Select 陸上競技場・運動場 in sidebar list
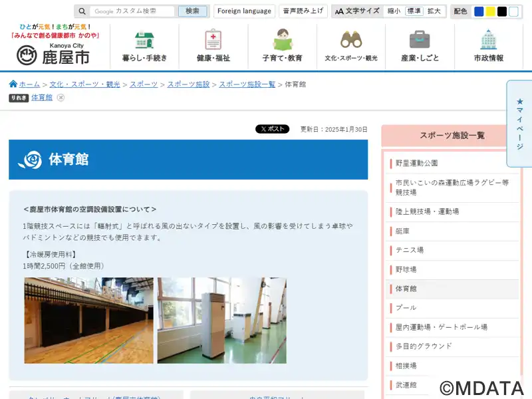This screenshot has height=399, width=532. pos(426,211)
